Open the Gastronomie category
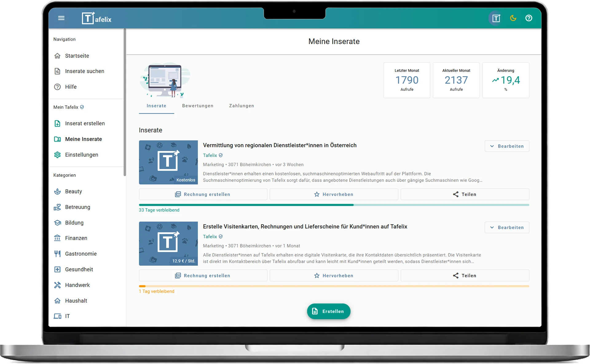590x364 pixels. (81, 254)
